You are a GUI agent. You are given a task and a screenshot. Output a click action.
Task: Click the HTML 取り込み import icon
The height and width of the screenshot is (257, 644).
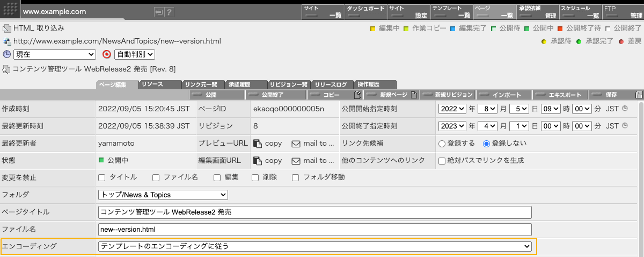coord(6,28)
